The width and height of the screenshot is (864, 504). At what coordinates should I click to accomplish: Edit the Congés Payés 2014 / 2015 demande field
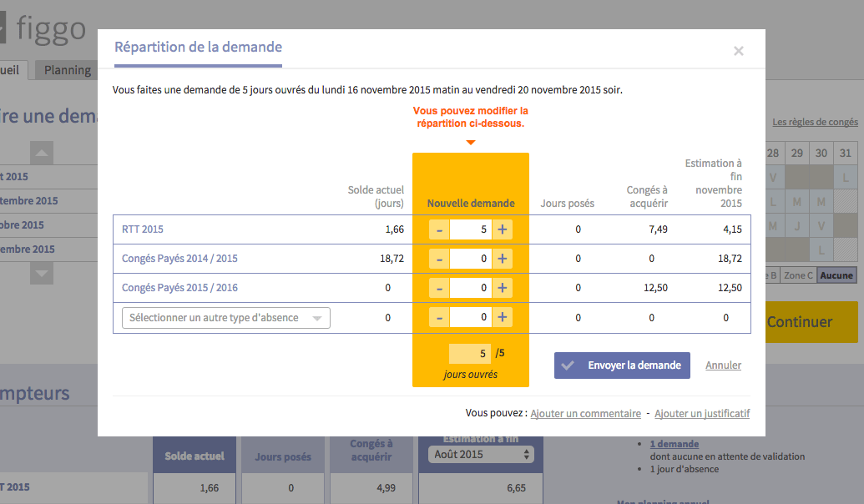[x=471, y=259]
